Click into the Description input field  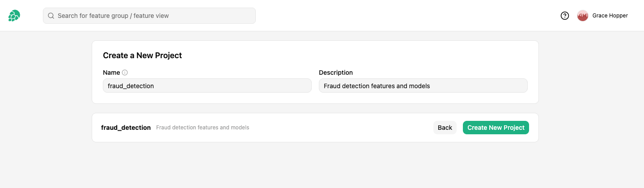pyautogui.click(x=423, y=85)
